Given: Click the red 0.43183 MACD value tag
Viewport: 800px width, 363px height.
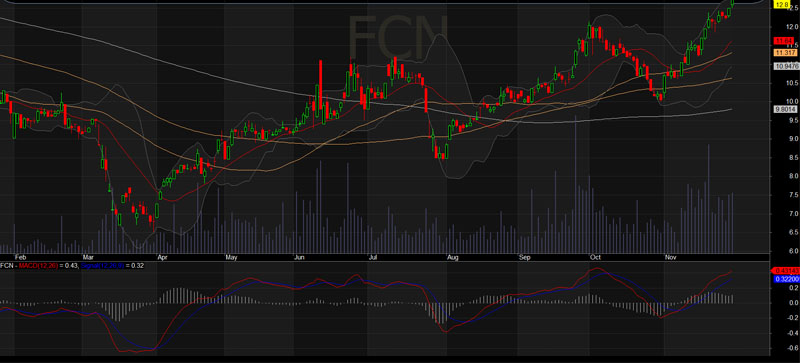Looking at the screenshot, I should [786, 270].
